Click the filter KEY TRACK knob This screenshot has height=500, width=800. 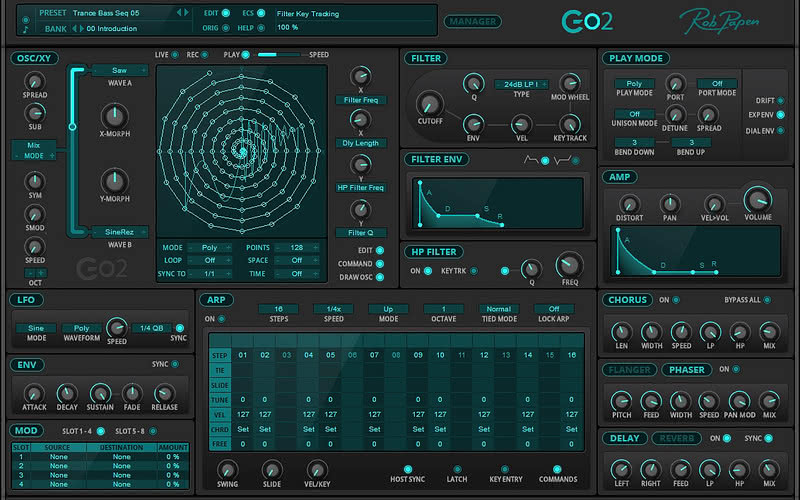pos(569,124)
